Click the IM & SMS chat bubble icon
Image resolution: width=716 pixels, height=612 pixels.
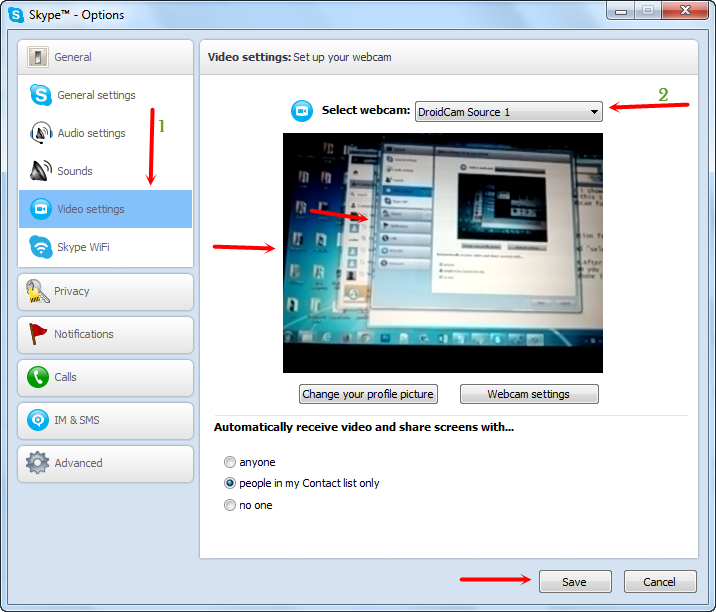37,420
